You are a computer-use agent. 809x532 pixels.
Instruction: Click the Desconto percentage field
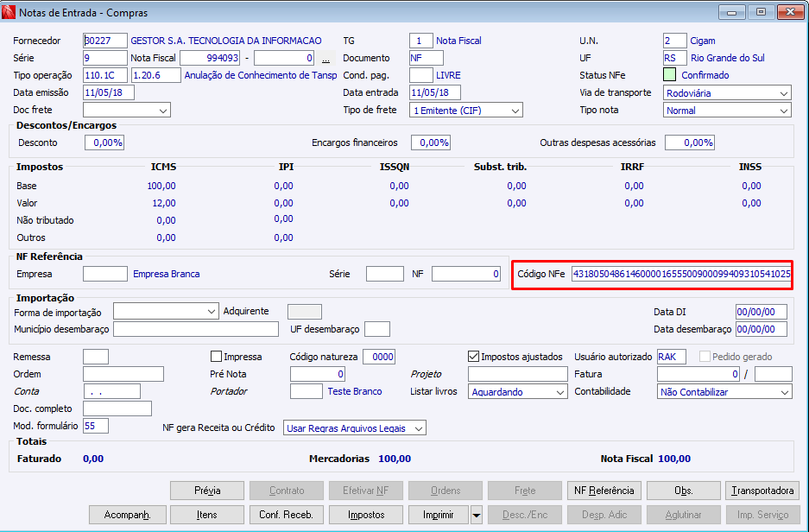tap(104, 142)
